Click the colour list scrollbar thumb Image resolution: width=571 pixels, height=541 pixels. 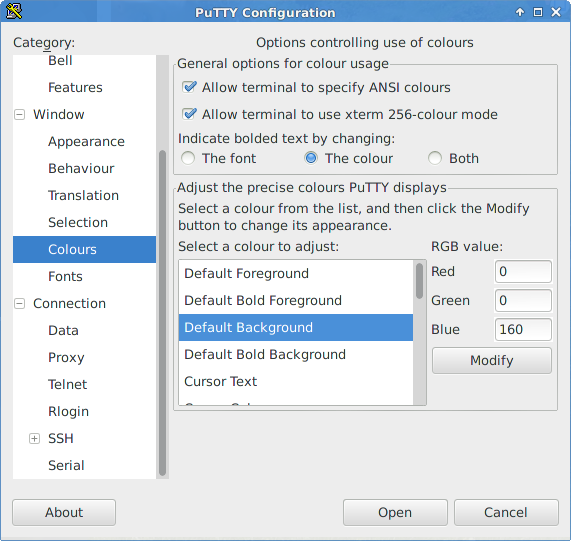click(x=420, y=281)
